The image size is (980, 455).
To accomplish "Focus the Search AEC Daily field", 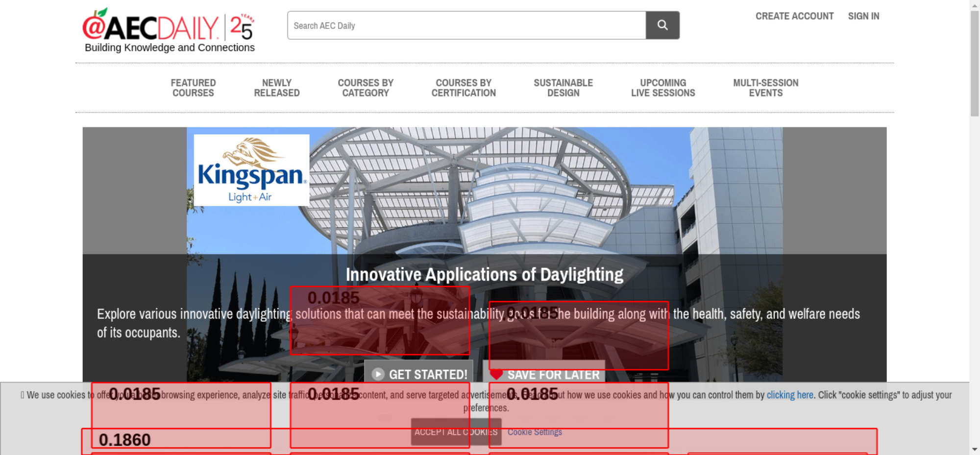I will (466, 25).
